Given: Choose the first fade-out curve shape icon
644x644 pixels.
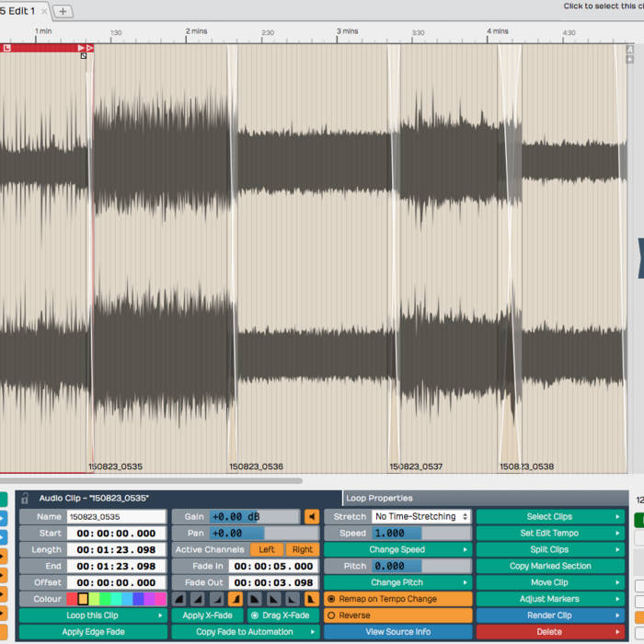Looking at the screenshot, I should 257,599.
